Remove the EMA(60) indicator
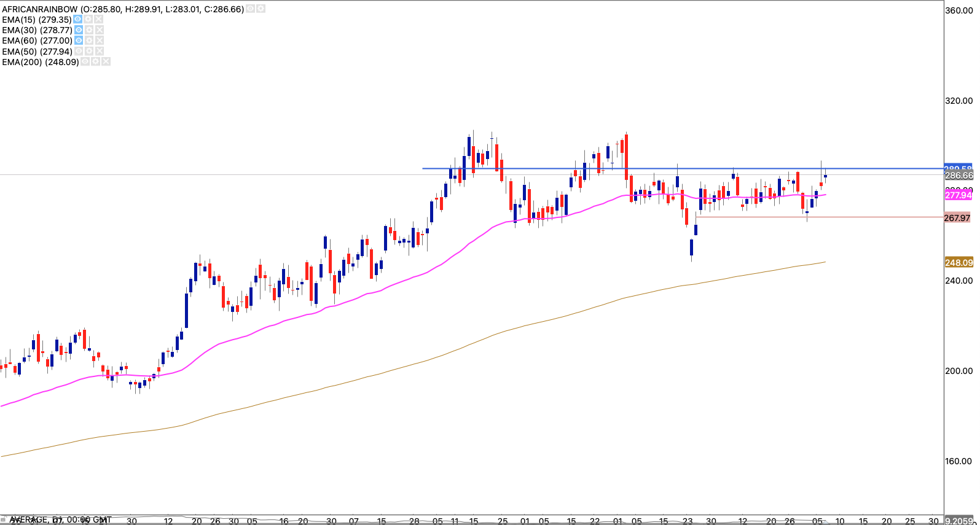980x525 pixels. 100,41
